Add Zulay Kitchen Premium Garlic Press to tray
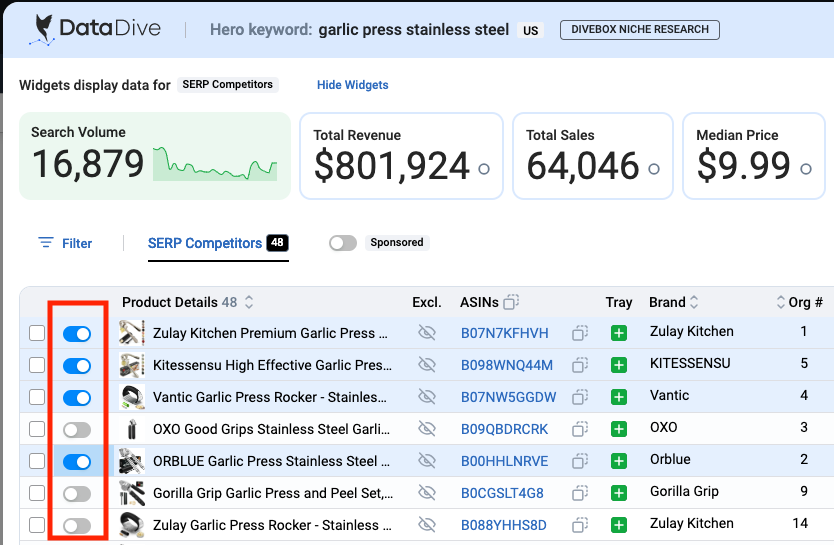This screenshot has height=545, width=834. pyautogui.click(x=619, y=333)
